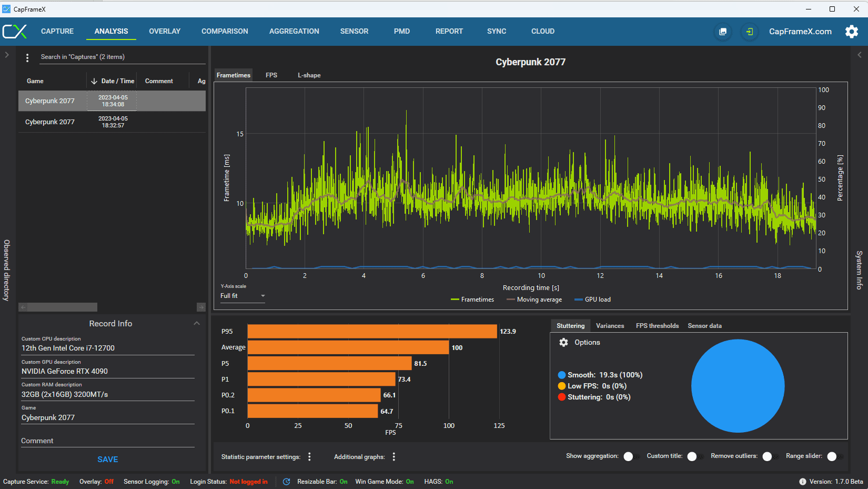Click the login icon in header
The height and width of the screenshot is (489, 868).
(749, 32)
